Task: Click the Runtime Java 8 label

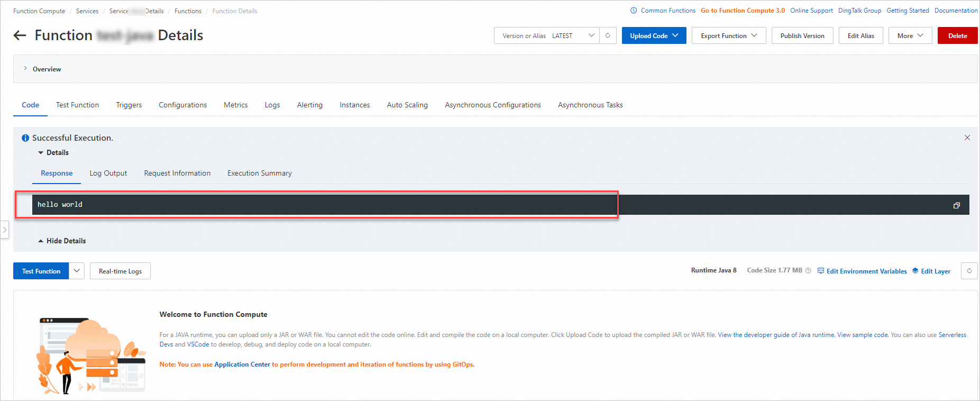Action: 714,270
